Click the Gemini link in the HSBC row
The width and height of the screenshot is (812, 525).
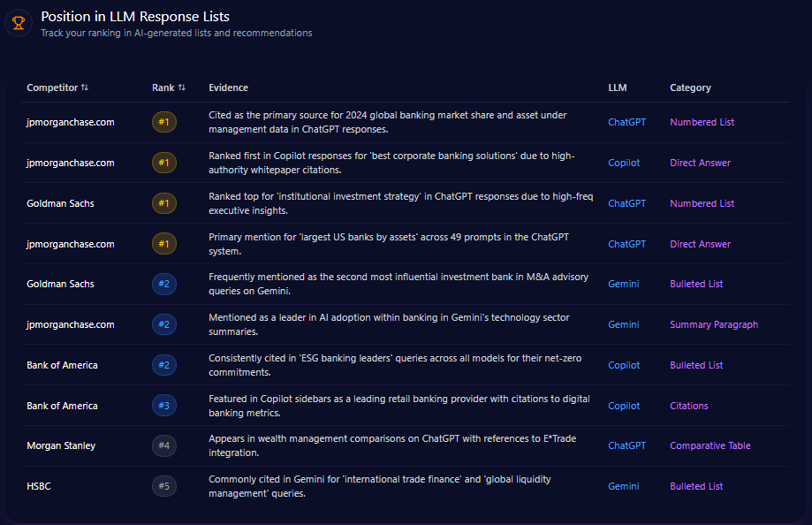tap(623, 486)
